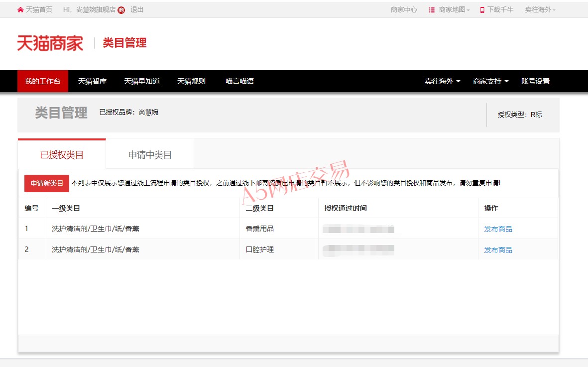Select 我的工作台 in the navigation bar
The height and width of the screenshot is (367, 588).
pos(43,81)
